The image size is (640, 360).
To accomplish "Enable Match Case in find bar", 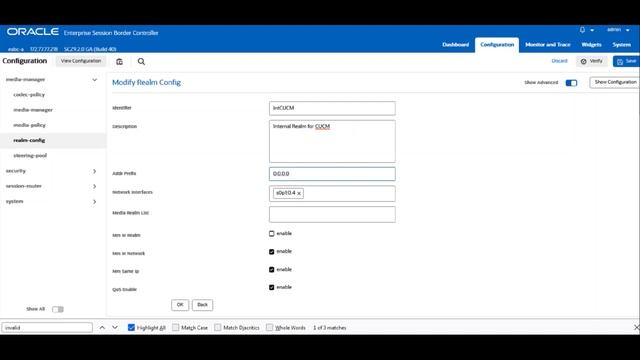I will (x=176, y=327).
